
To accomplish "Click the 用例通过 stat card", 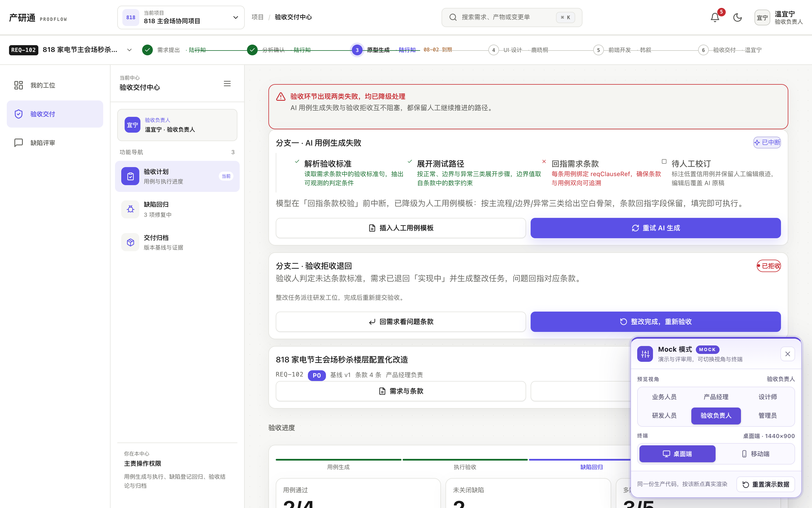I will (x=358, y=493).
